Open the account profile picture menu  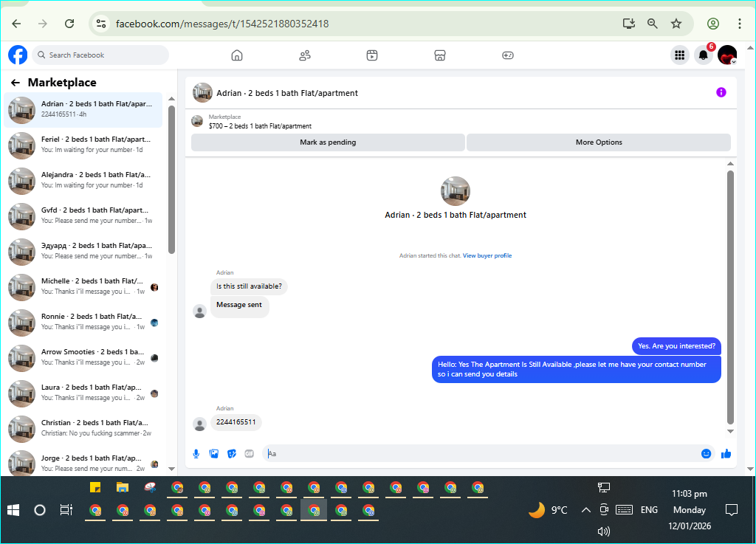(727, 55)
